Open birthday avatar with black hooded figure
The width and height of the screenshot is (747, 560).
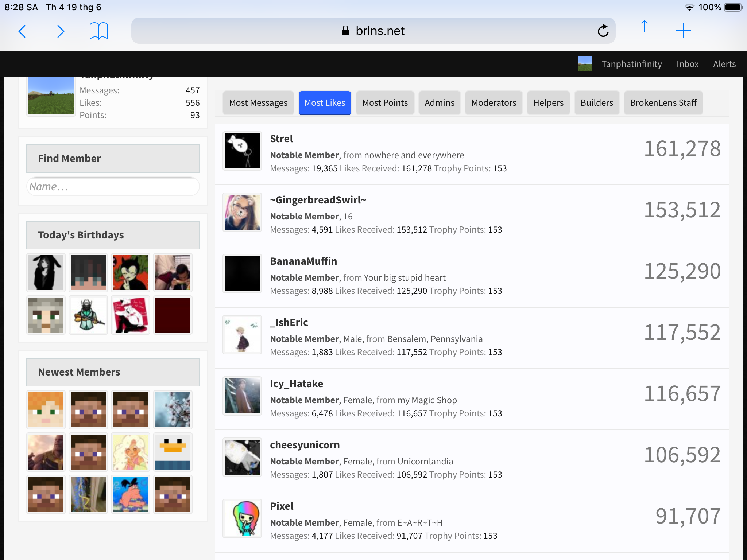coord(46,273)
